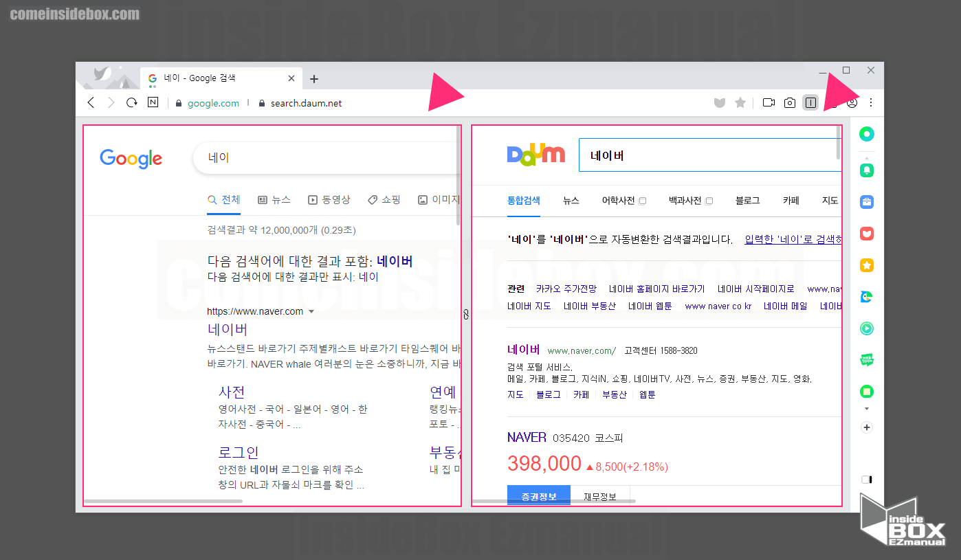Open the three-dot browser menu
Image resolution: width=961 pixels, height=560 pixels.
pos(871,103)
